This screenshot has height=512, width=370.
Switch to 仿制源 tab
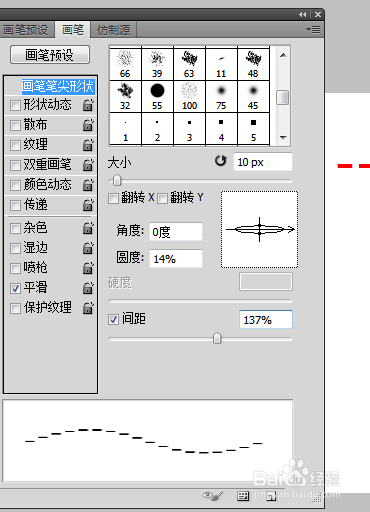click(x=114, y=30)
